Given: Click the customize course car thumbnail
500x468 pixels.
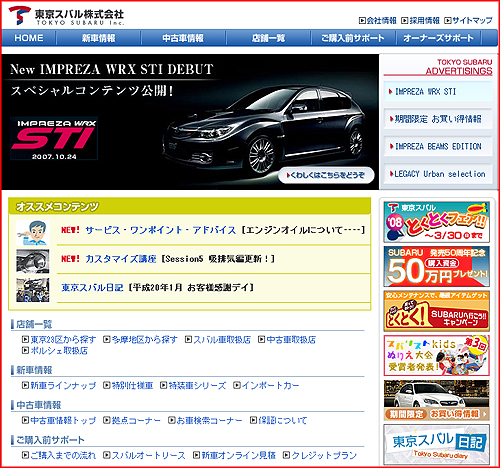Looking at the screenshot, I should [x=33, y=261].
